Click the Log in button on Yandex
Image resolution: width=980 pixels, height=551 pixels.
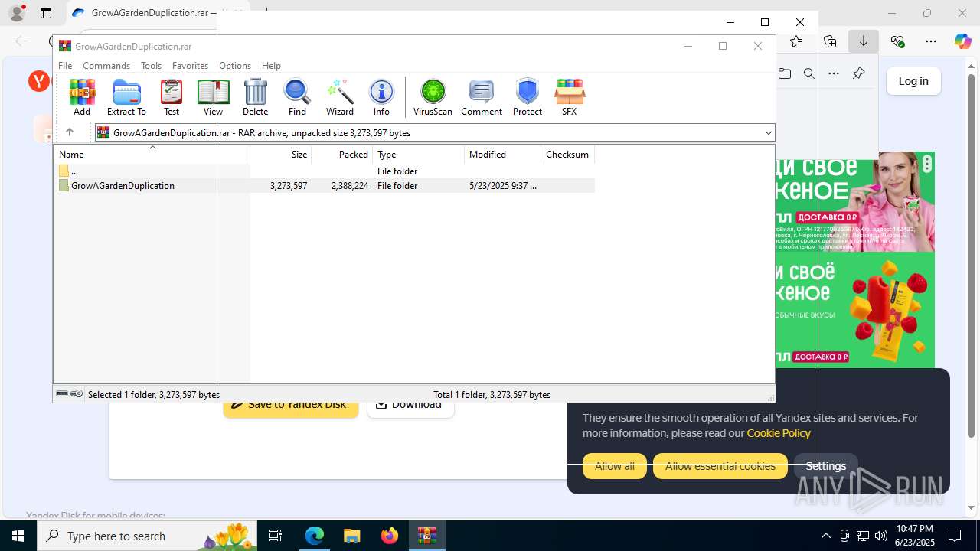click(x=913, y=81)
